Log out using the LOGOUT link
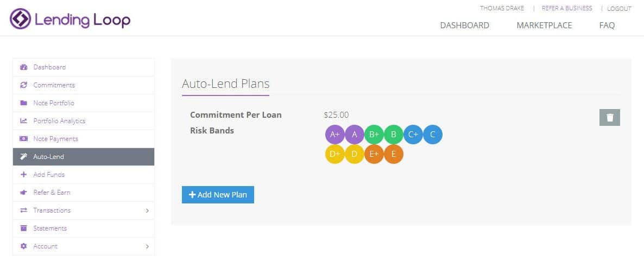 619,9
